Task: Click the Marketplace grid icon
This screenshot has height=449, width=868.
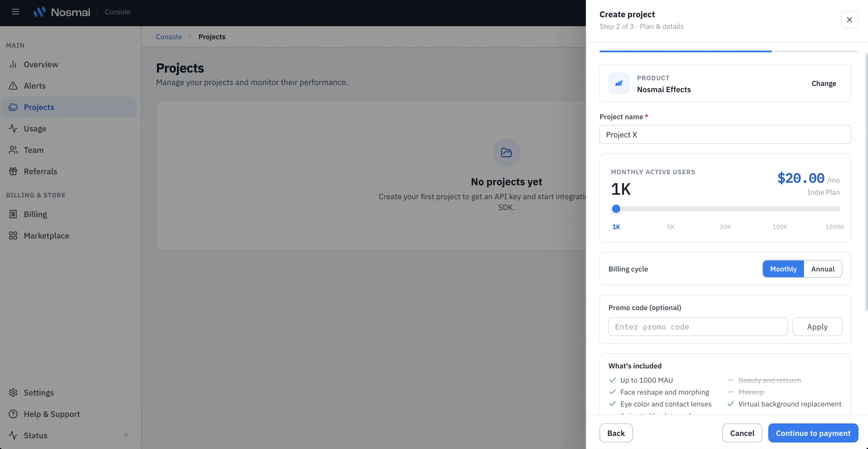Action: pos(13,236)
